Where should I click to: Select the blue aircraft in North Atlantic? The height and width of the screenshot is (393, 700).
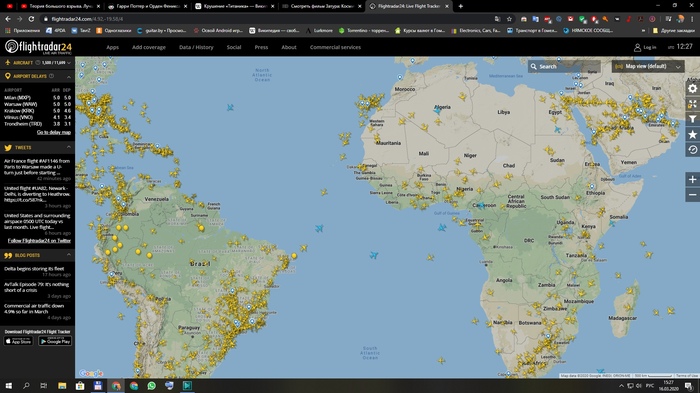click(230, 107)
